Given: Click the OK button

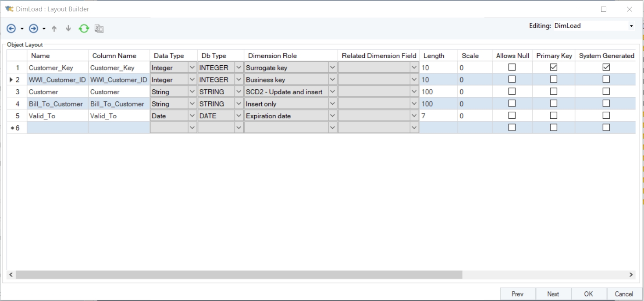Looking at the screenshot, I should point(588,294).
